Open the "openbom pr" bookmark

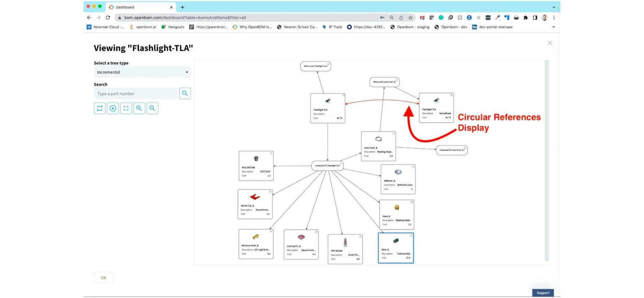pyautogui.click(x=143, y=27)
